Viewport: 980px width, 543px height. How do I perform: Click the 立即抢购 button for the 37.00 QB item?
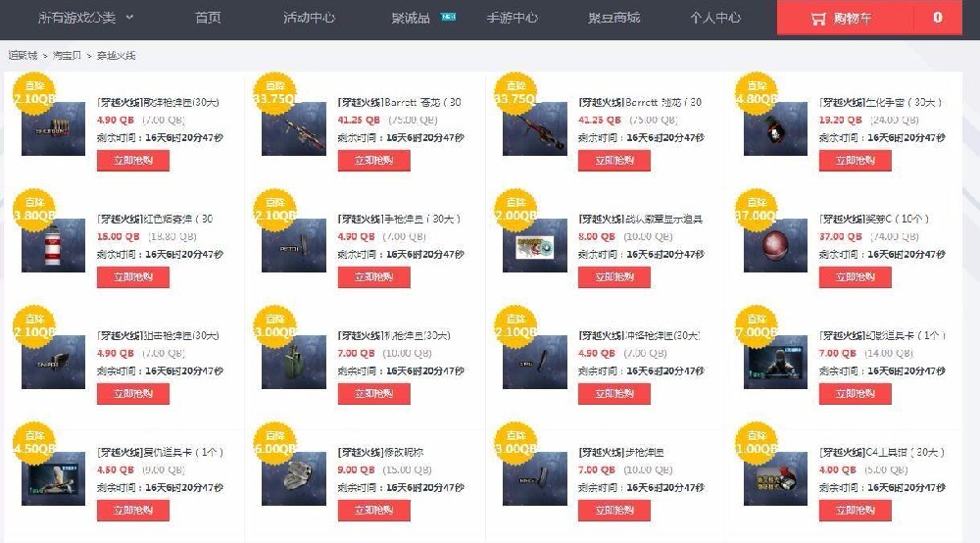point(855,277)
